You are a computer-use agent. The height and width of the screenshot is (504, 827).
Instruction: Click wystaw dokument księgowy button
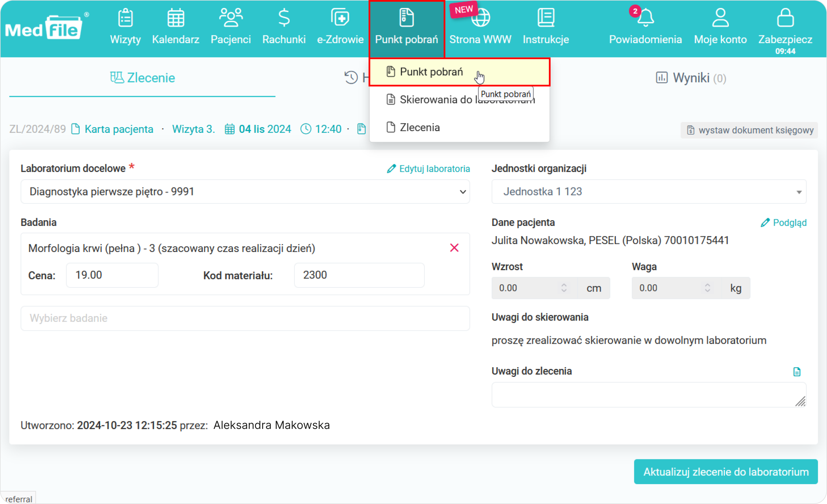pos(749,130)
